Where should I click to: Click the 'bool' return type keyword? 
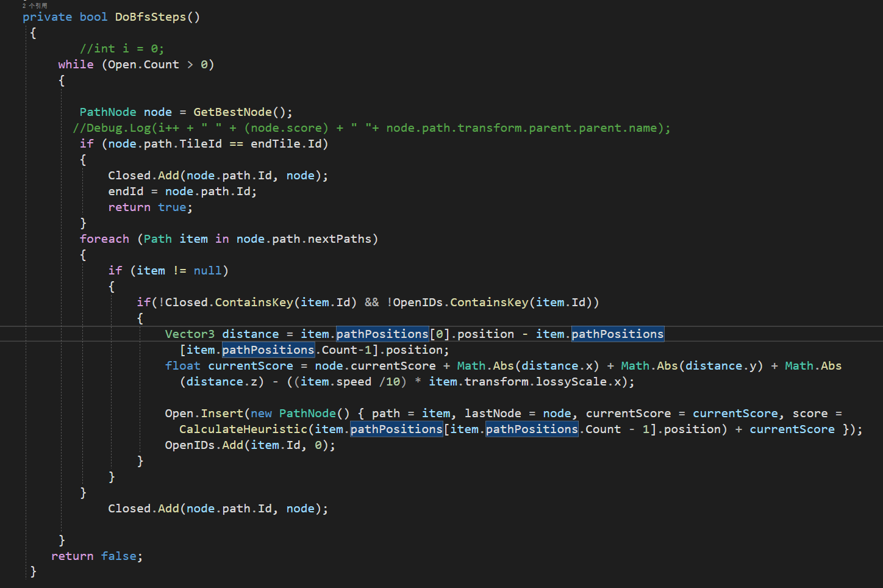click(x=93, y=17)
